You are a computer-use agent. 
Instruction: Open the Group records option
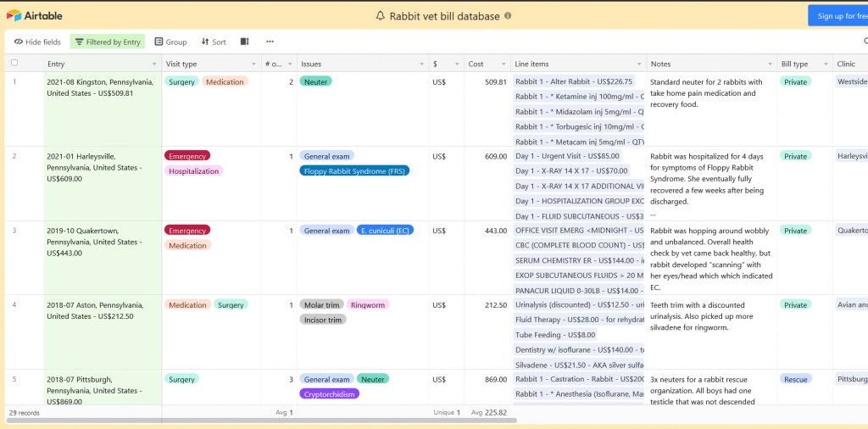[170, 42]
